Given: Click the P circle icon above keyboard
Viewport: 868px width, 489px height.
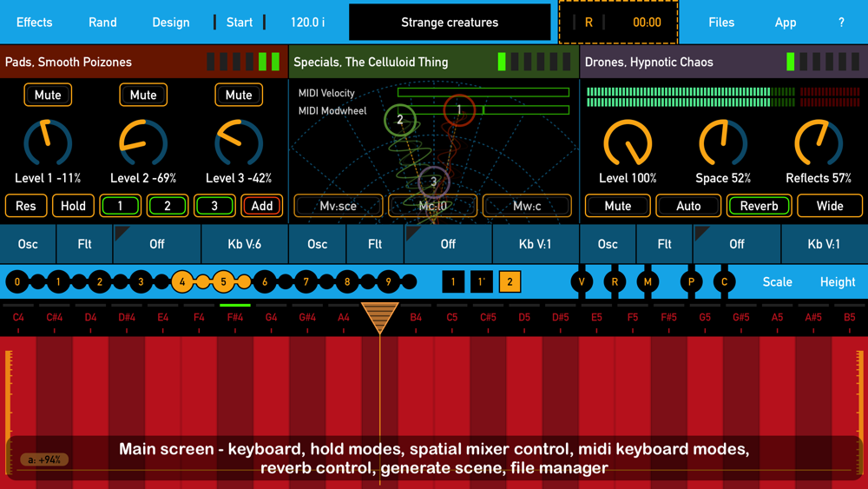Looking at the screenshot, I should tap(691, 281).
